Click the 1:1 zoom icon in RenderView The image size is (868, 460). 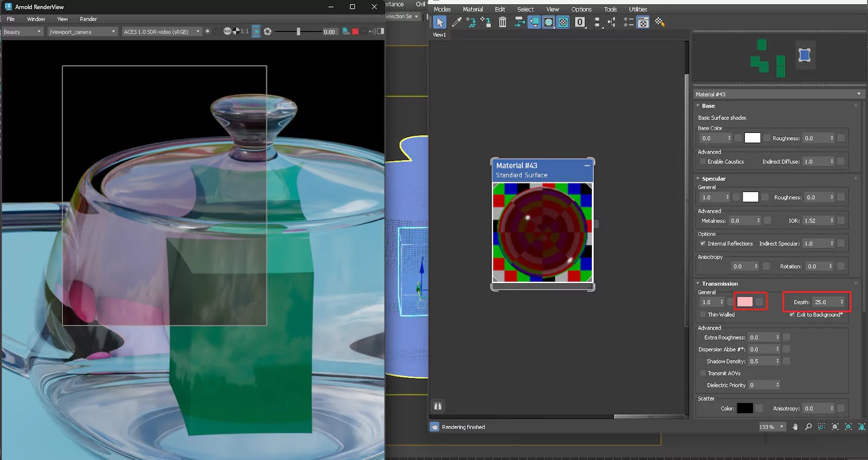pos(245,31)
